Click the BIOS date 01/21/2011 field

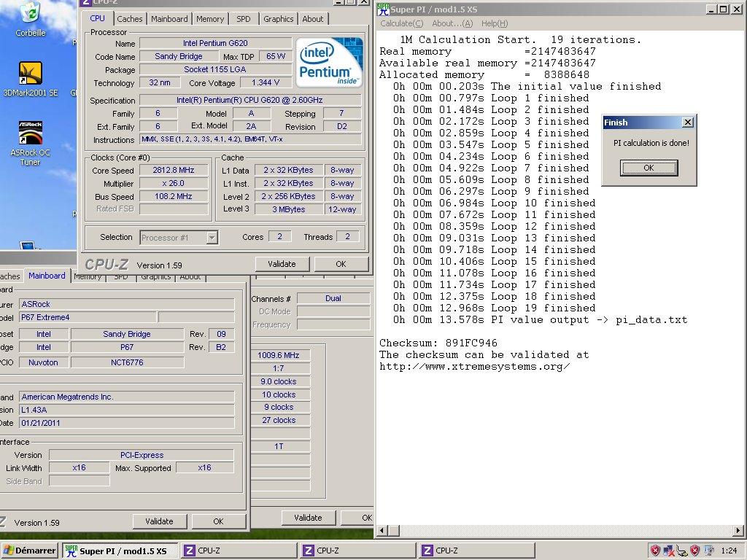point(126,423)
